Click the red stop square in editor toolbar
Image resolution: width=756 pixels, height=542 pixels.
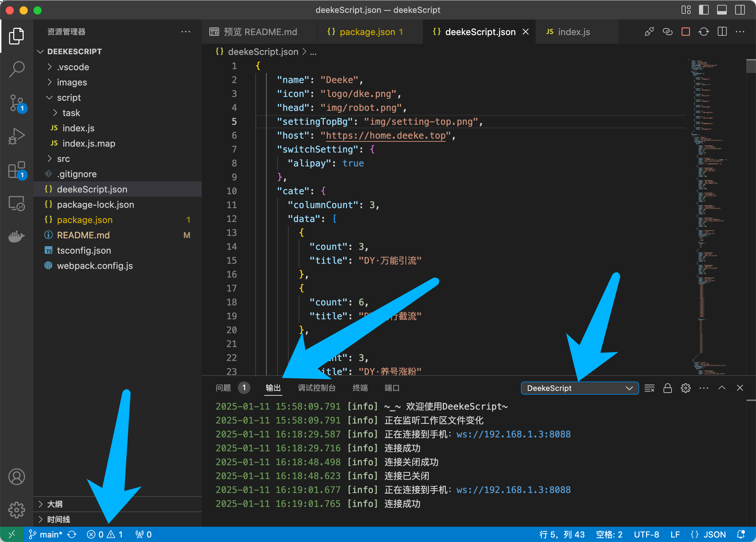pos(685,32)
